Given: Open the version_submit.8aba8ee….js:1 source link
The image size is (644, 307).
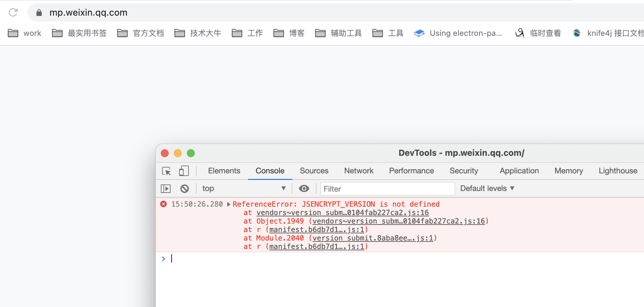Looking at the screenshot, I should tap(373, 238).
